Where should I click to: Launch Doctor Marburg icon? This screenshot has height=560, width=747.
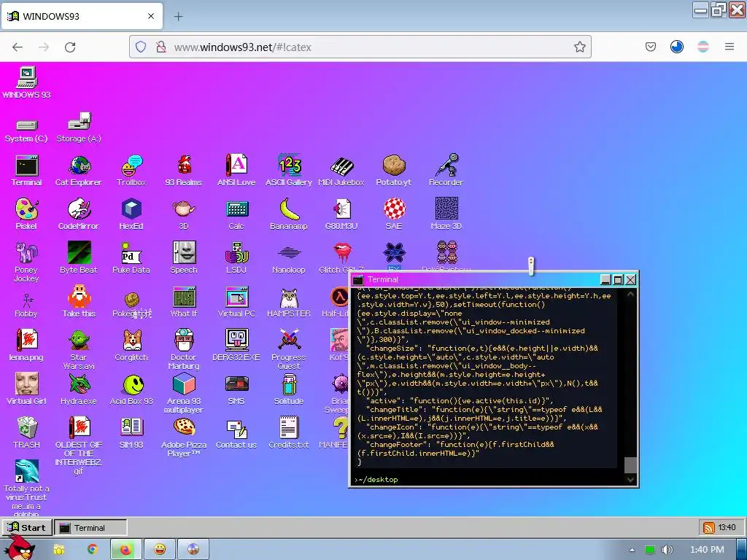tap(184, 349)
